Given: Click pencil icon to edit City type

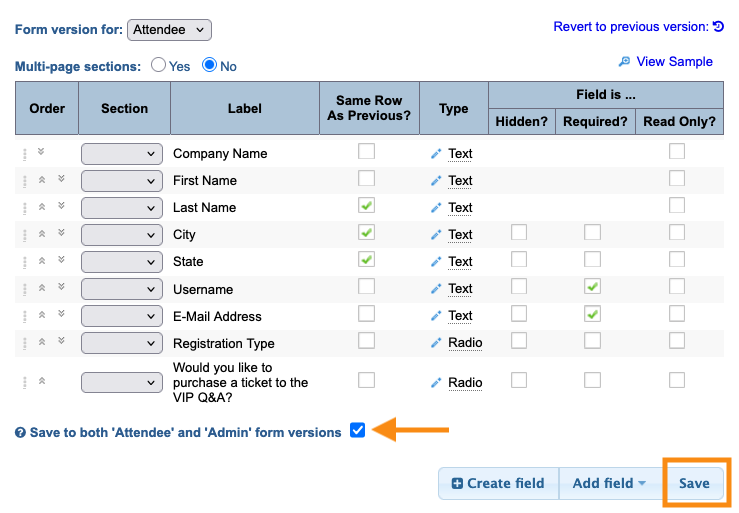Looking at the screenshot, I should pyautogui.click(x=436, y=235).
